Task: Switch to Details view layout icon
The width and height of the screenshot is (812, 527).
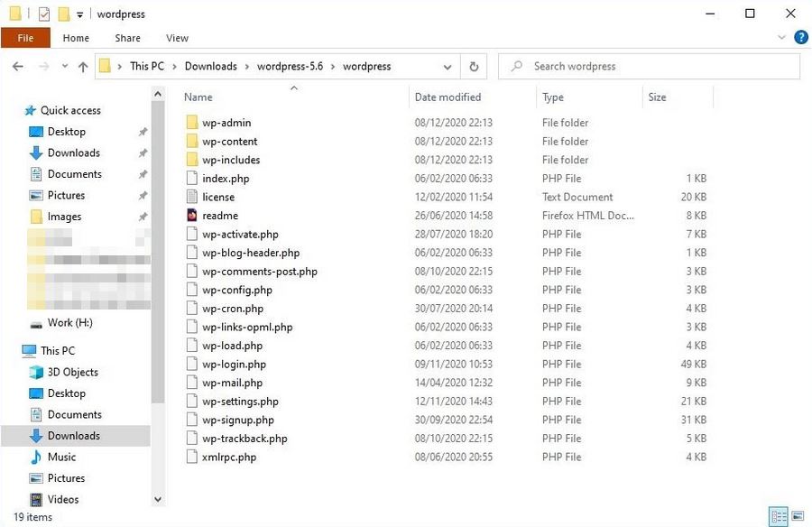Action: [x=779, y=516]
